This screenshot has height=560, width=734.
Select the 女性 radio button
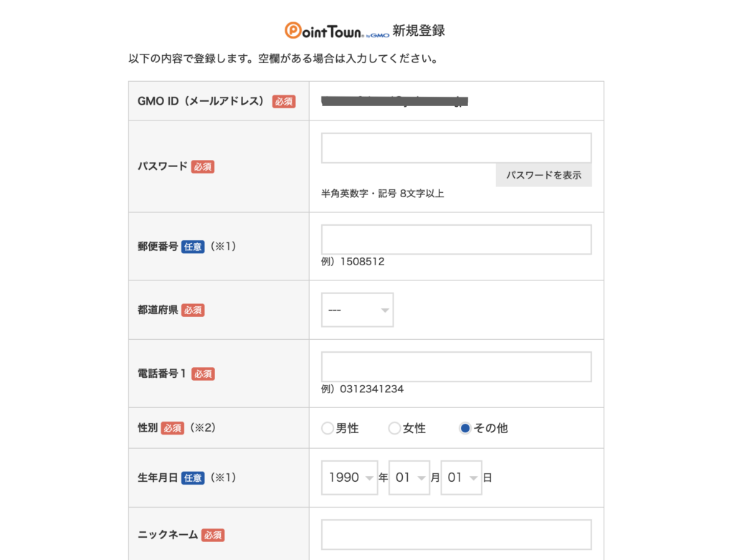[394, 428]
